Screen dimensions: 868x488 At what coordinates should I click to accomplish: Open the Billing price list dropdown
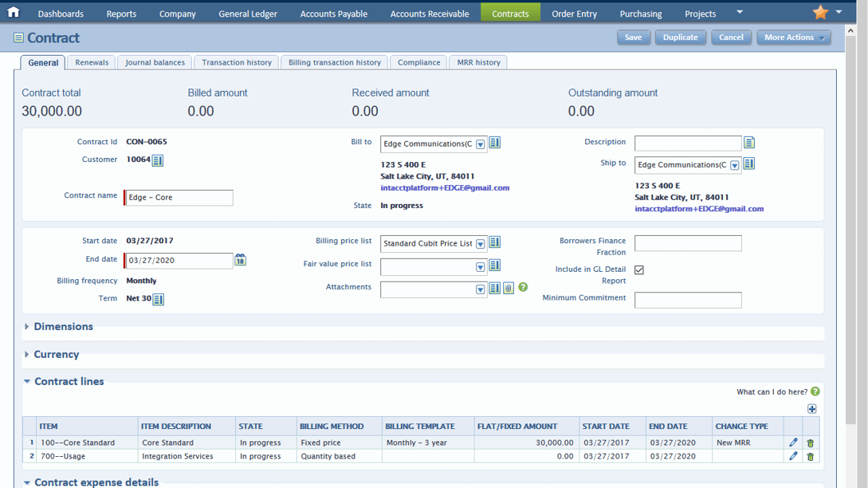[x=481, y=244]
